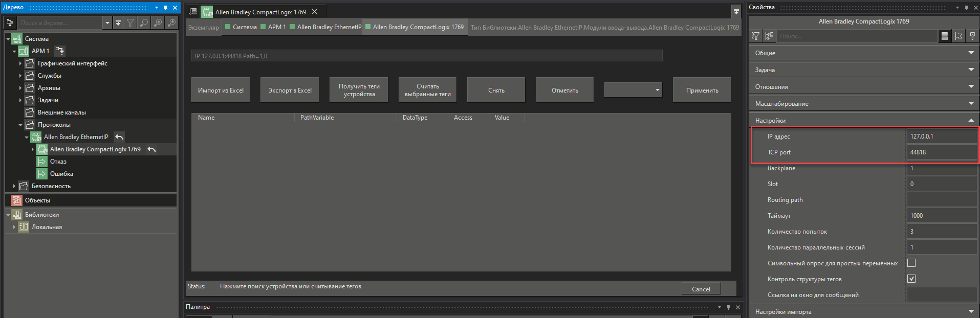The height and width of the screenshot is (318, 980).
Task: Open the tree search history dropdown
Action: click(107, 23)
